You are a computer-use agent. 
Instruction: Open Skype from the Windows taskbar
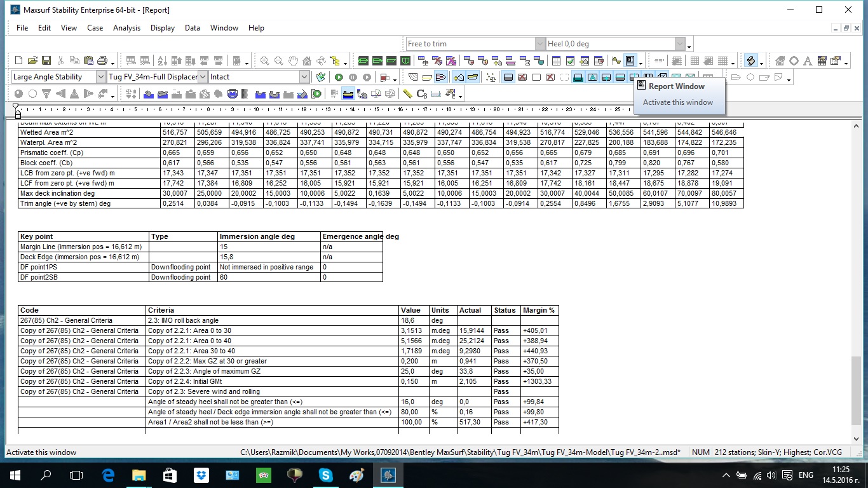point(326,475)
